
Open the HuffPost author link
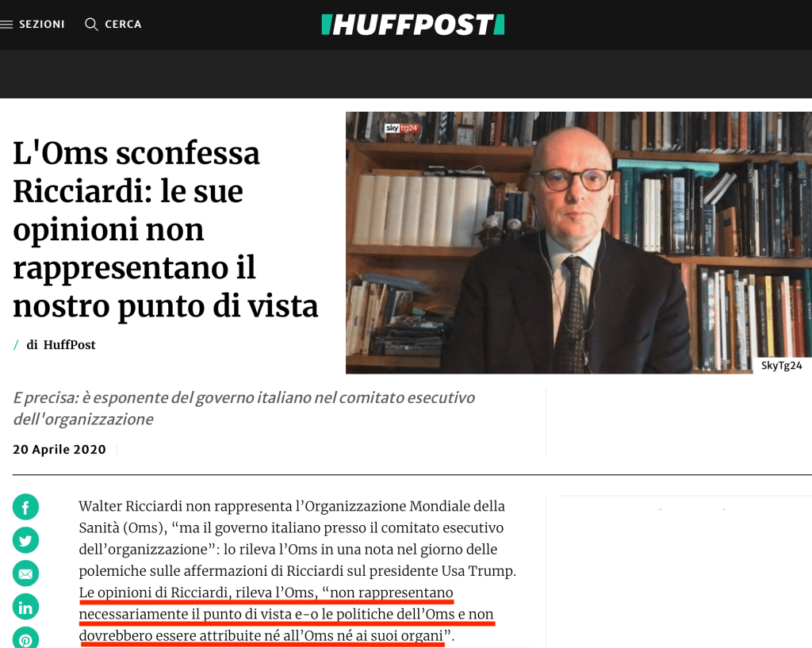[70, 345]
